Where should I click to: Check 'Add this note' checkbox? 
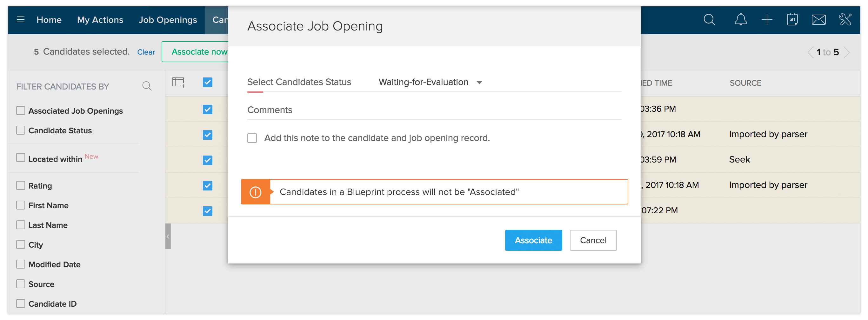(x=252, y=138)
